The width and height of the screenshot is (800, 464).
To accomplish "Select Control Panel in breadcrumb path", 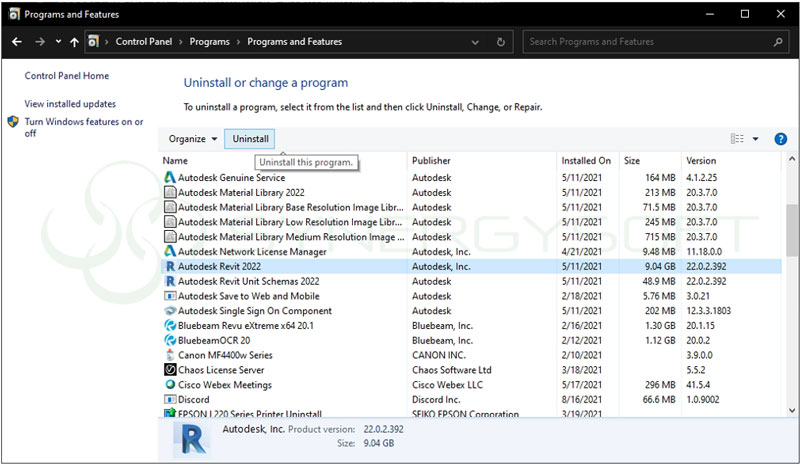I will pos(144,42).
